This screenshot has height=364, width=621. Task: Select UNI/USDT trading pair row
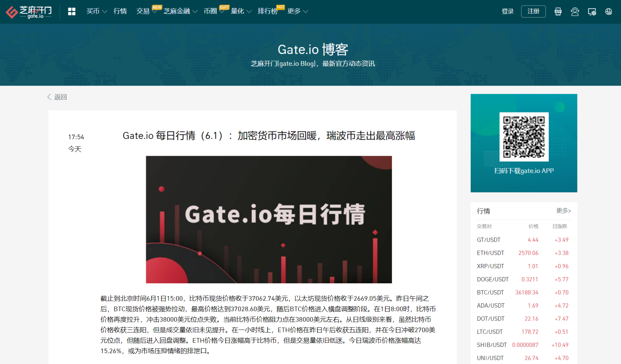tap(524, 358)
